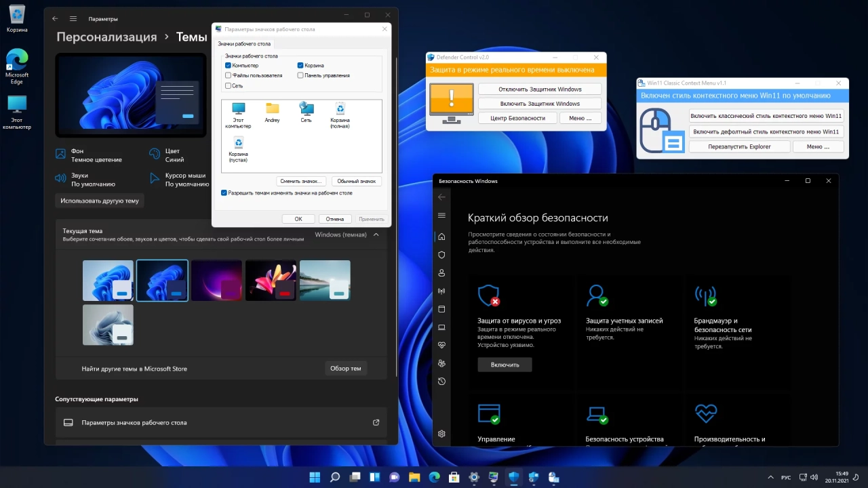
Task: Go back in Windows Security window
Action: pyautogui.click(x=441, y=197)
